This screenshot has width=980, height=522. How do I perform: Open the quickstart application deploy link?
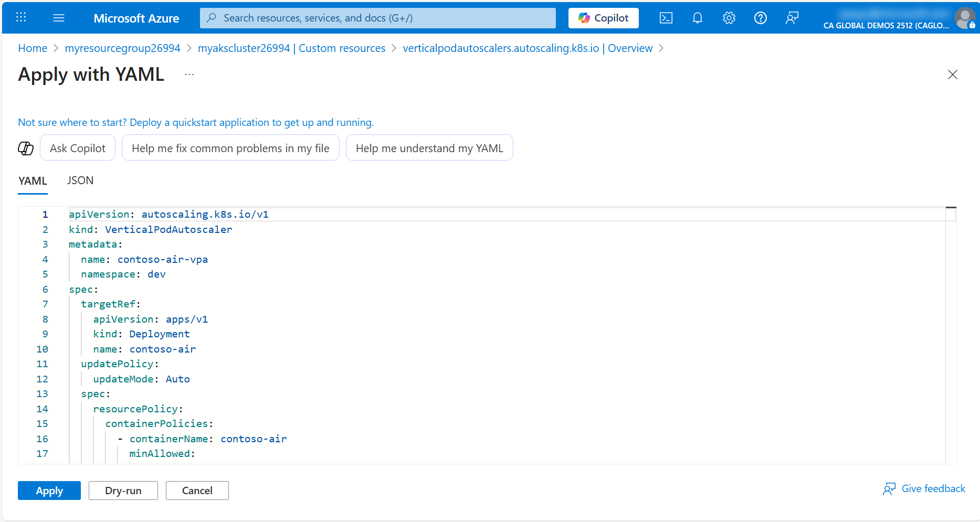[196, 122]
